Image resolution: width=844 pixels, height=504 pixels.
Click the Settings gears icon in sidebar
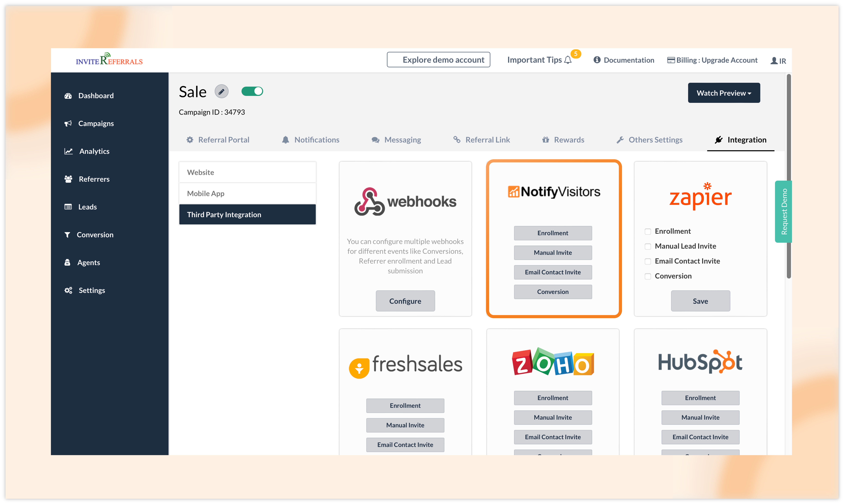[68, 290]
